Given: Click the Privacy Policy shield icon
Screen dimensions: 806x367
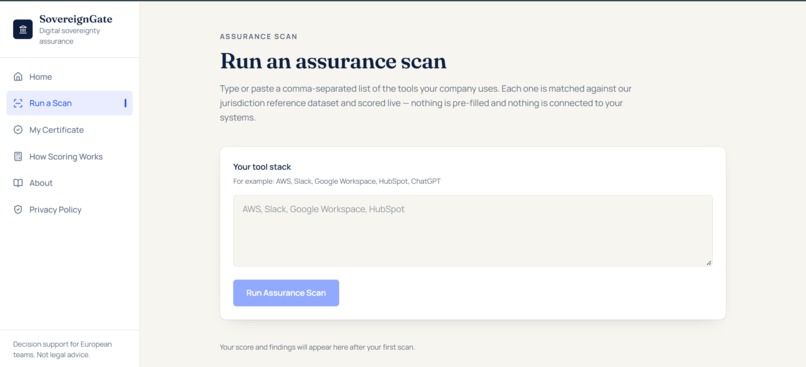Looking at the screenshot, I should click(x=18, y=210).
